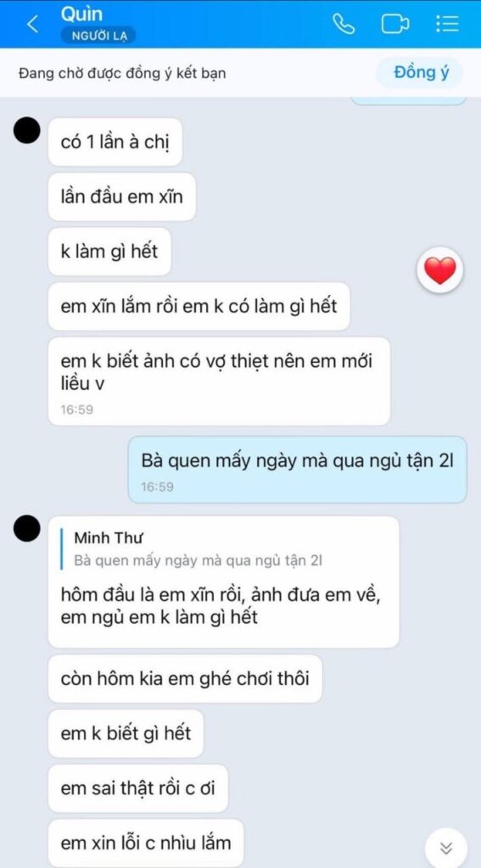This screenshot has width=481, height=868.
Task: Open sender's avatar beside quoted reply
Action: pyautogui.click(x=26, y=528)
